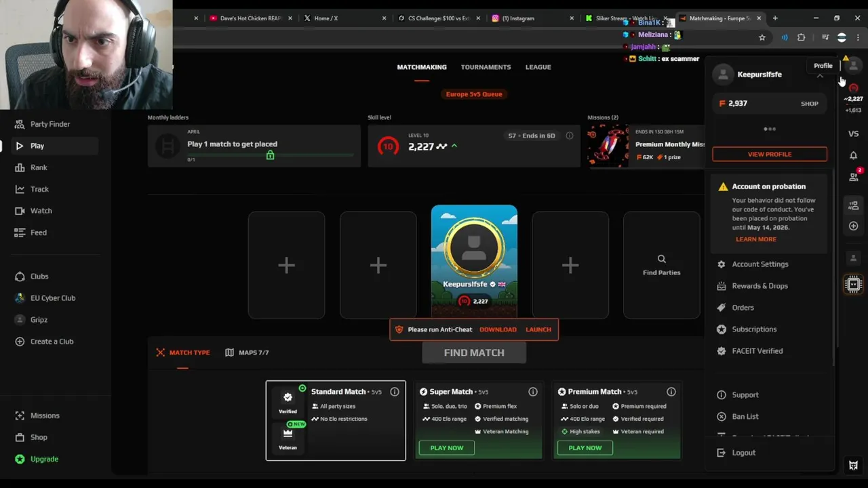The image size is (868, 488).
Task: Open the EU Cyber Club
Action: 53,298
